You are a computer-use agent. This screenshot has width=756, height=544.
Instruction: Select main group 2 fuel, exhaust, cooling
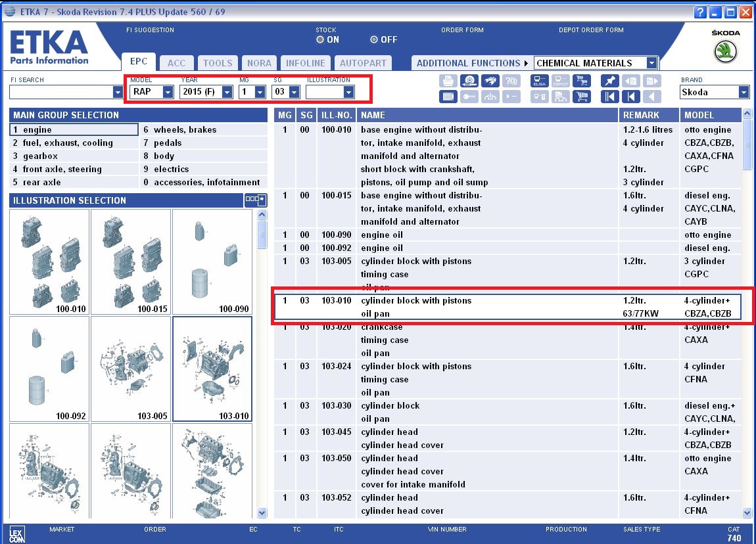74,143
